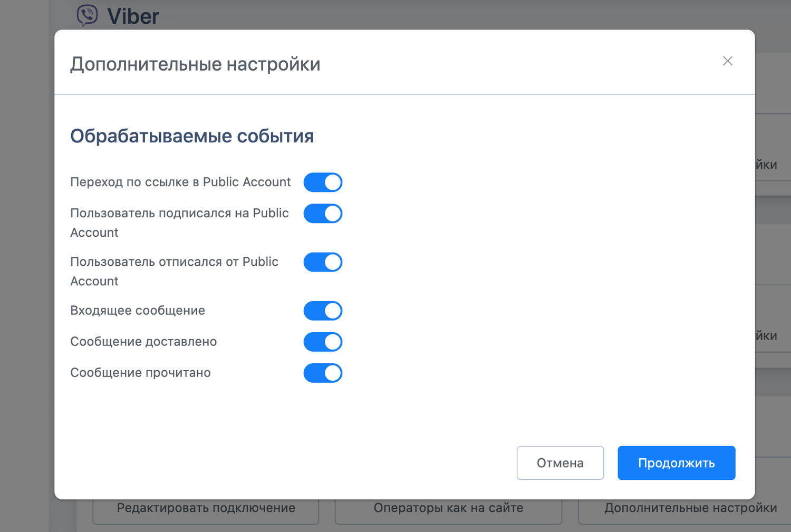Click 'Пользователь отписался от Public Account' label

[174, 271]
